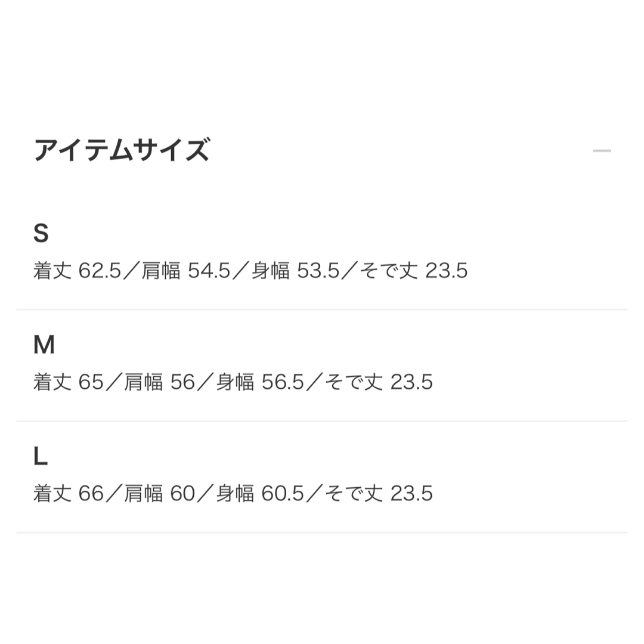Click 肩幅 54.5 in the S row

(x=186, y=271)
